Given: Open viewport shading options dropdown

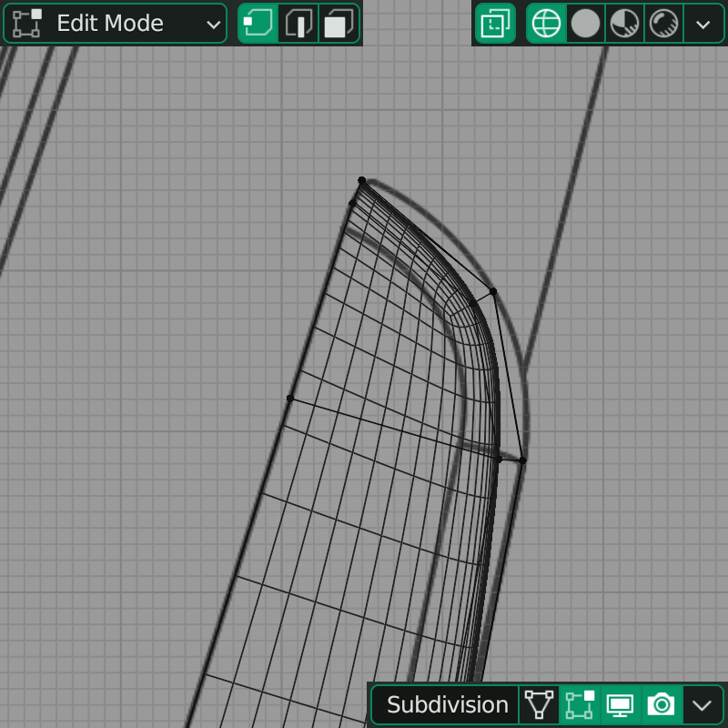Looking at the screenshot, I should tap(703, 24).
